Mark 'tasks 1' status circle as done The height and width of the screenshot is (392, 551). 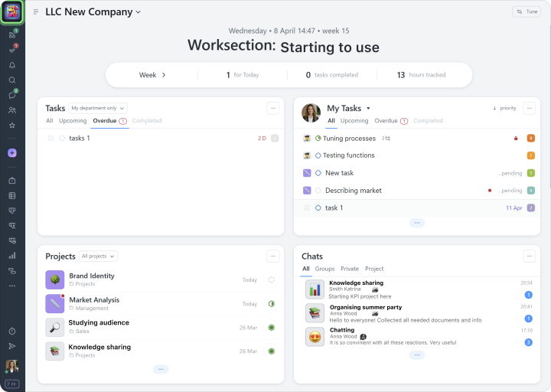pyautogui.click(x=62, y=139)
